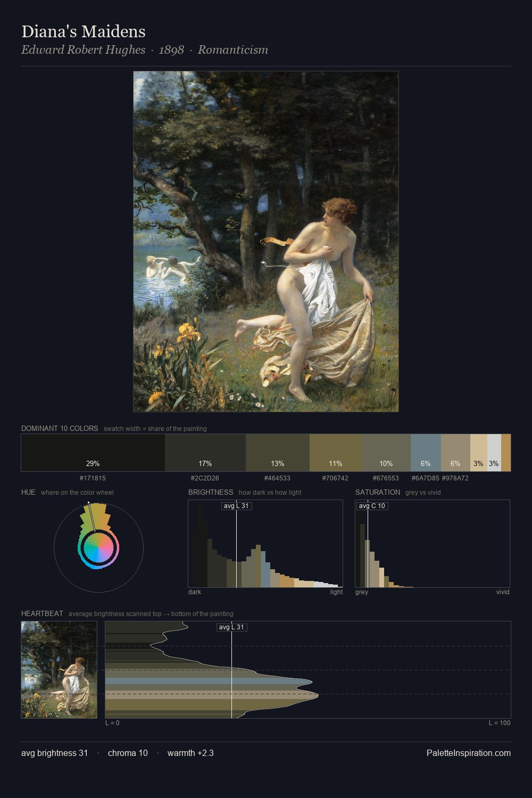Image resolution: width=532 pixels, height=798 pixels.
Task: Choose the light grey 3% swatch
Action: tap(494, 453)
